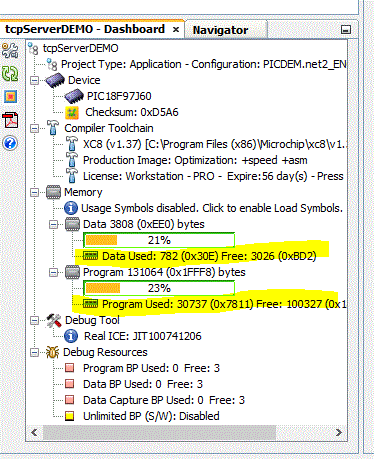
Task: Click the Project Type configuration icon
Action: (52, 64)
